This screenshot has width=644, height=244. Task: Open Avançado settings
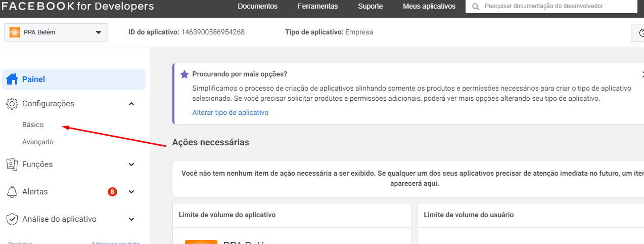pyautogui.click(x=38, y=142)
